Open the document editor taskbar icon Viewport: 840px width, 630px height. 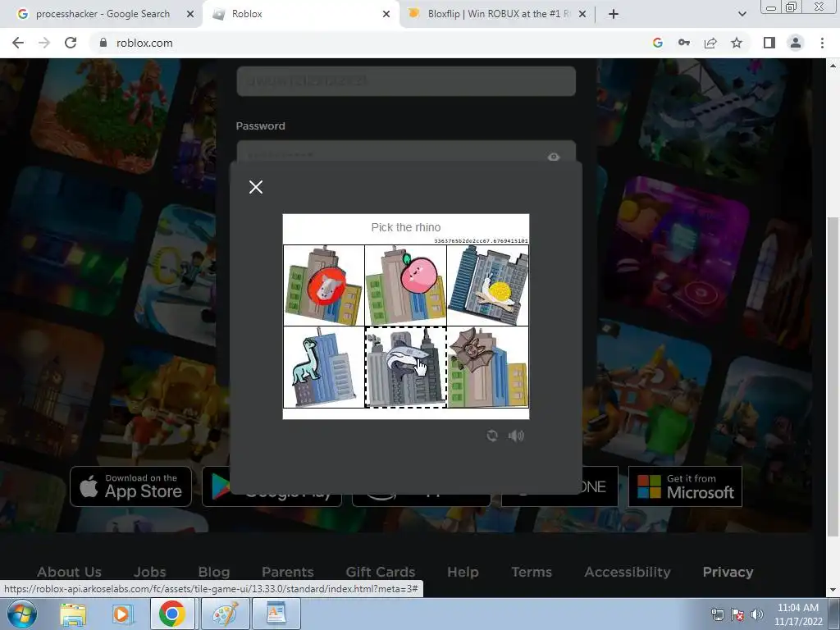pos(276,614)
